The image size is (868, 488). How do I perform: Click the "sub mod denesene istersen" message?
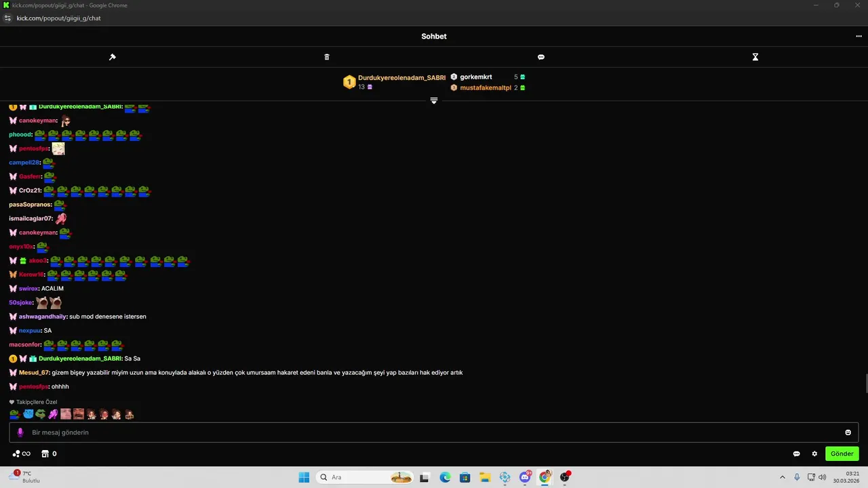[108, 317]
